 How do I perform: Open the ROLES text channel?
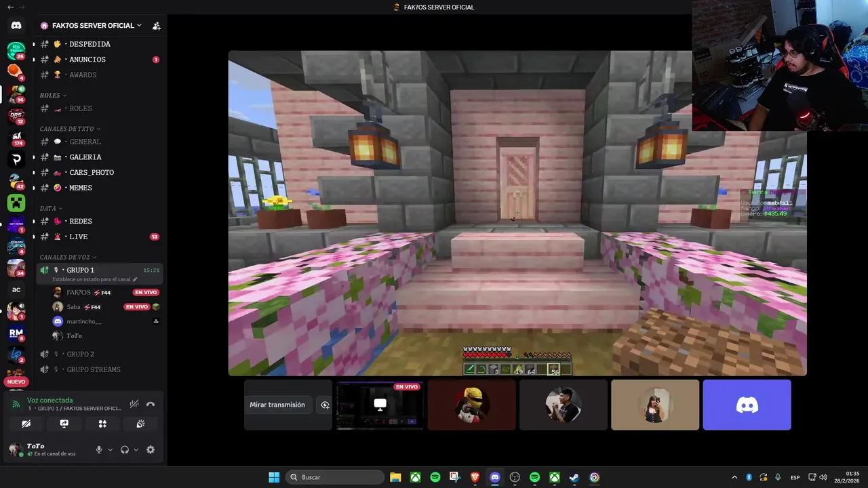pyautogui.click(x=99, y=108)
